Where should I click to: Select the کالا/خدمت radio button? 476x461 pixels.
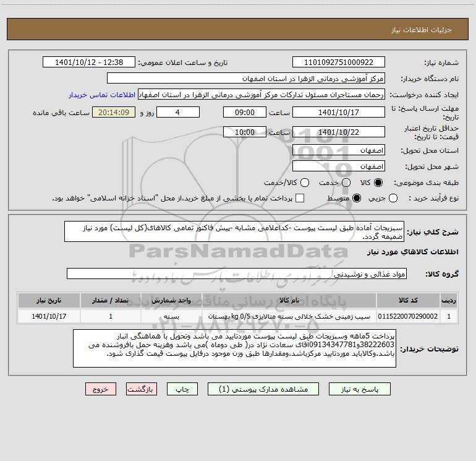pyautogui.click(x=305, y=183)
